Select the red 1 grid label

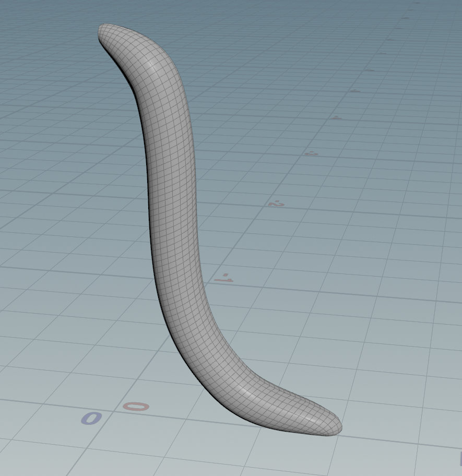click(x=224, y=278)
